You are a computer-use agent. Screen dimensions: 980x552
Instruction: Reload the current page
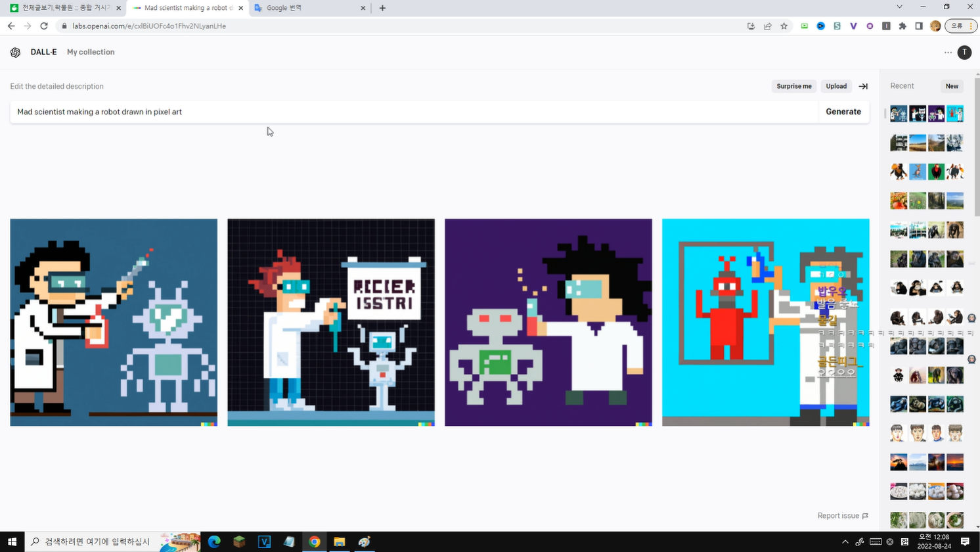(x=44, y=26)
